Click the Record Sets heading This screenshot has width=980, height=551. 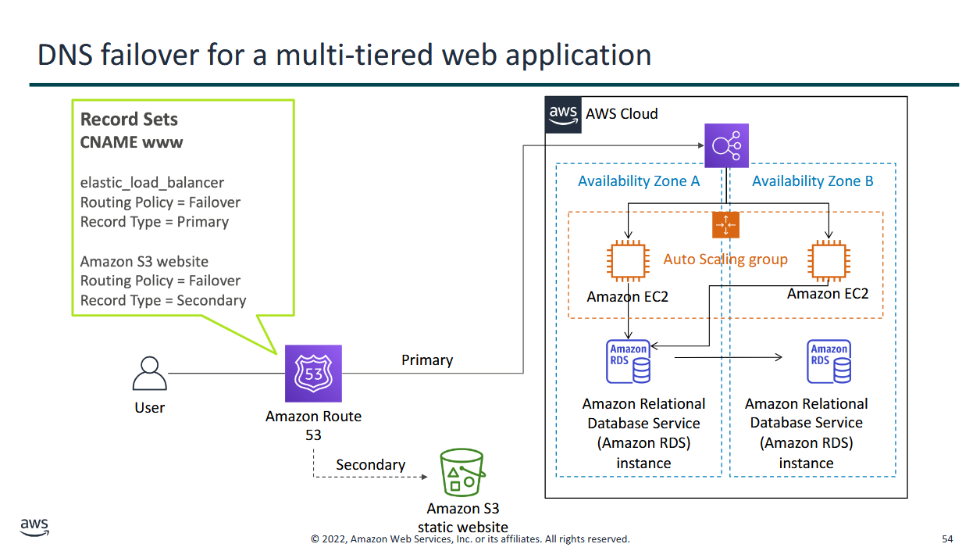[129, 120]
